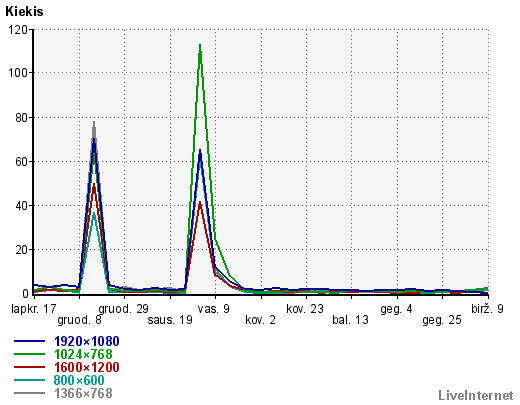Click the gray peak near gruod. 8
The width and height of the screenshot is (520, 405).
[x=94, y=123]
